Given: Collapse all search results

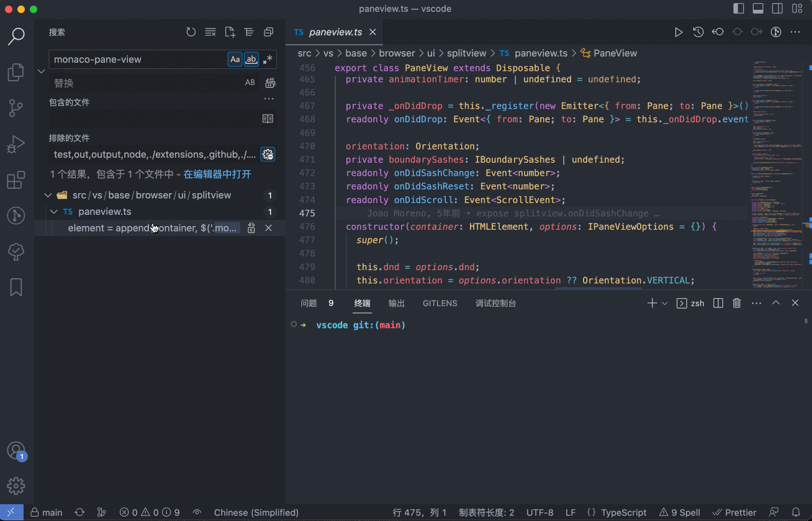Looking at the screenshot, I should point(268,32).
